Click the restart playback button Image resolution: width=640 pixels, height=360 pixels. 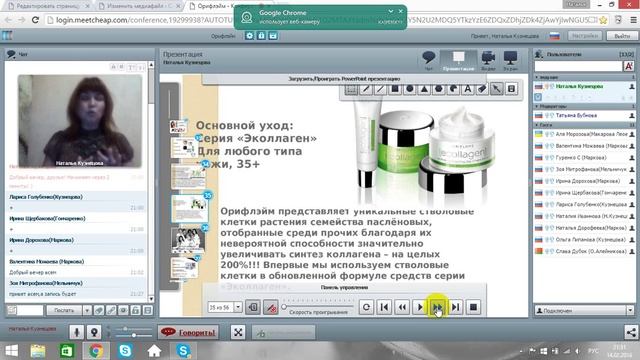[366, 307]
